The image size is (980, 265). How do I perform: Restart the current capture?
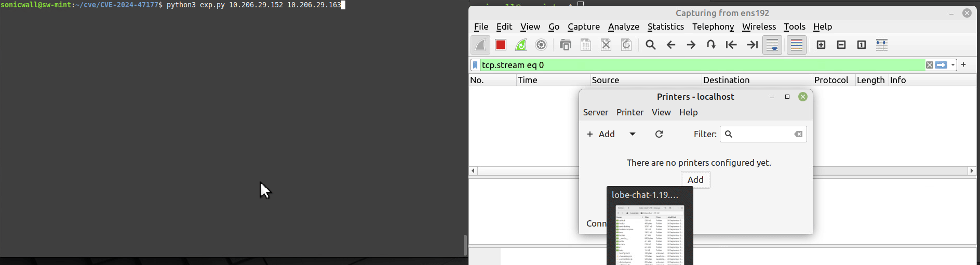[521, 45]
